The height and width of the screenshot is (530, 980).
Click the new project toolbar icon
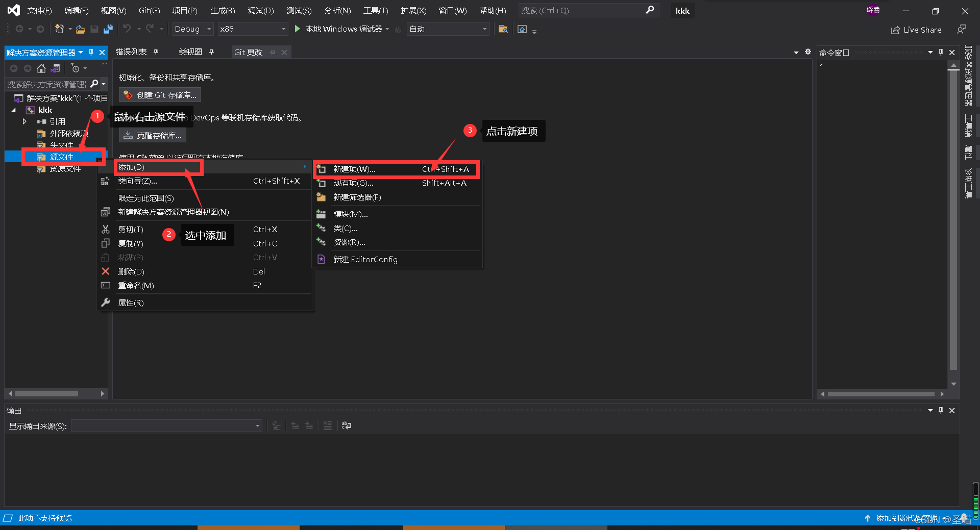[59, 29]
